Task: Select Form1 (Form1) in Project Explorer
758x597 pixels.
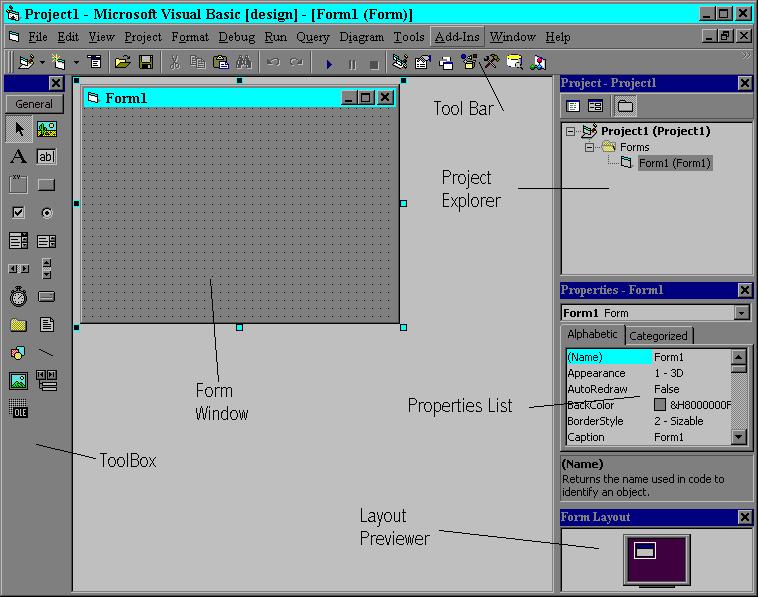Action: [674, 163]
